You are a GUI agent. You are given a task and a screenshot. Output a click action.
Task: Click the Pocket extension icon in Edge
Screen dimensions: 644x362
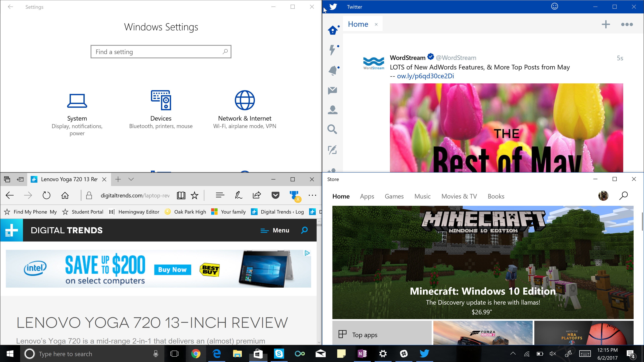tap(276, 195)
